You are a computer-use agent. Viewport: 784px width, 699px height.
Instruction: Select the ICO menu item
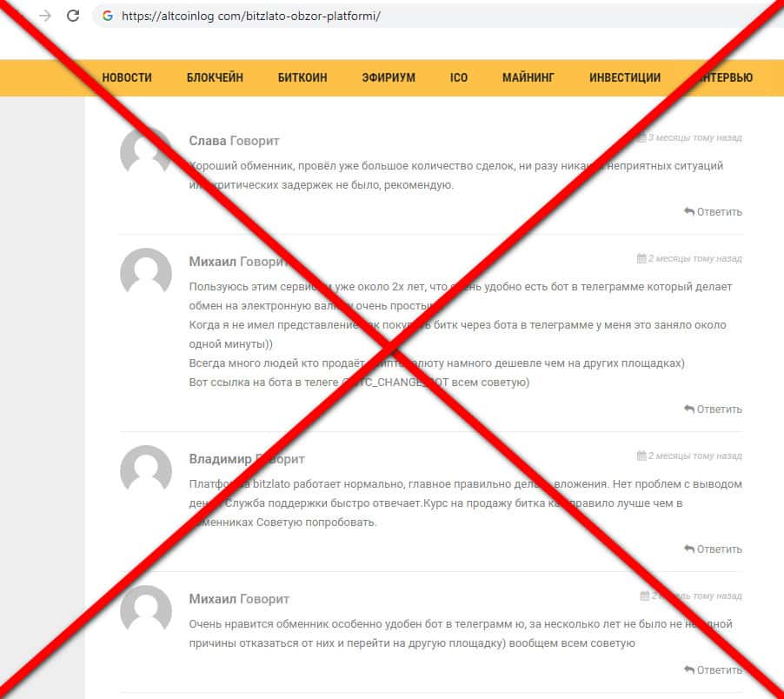tap(459, 77)
